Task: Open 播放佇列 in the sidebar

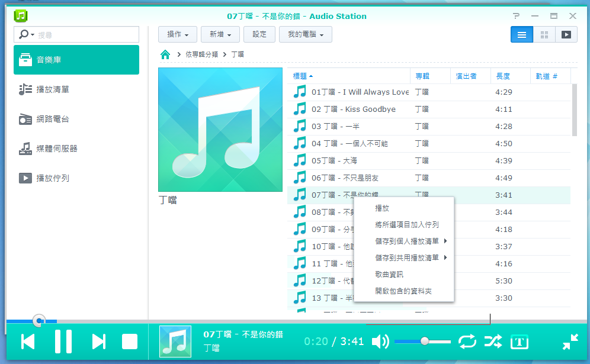Action: pyautogui.click(x=76, y=178)
